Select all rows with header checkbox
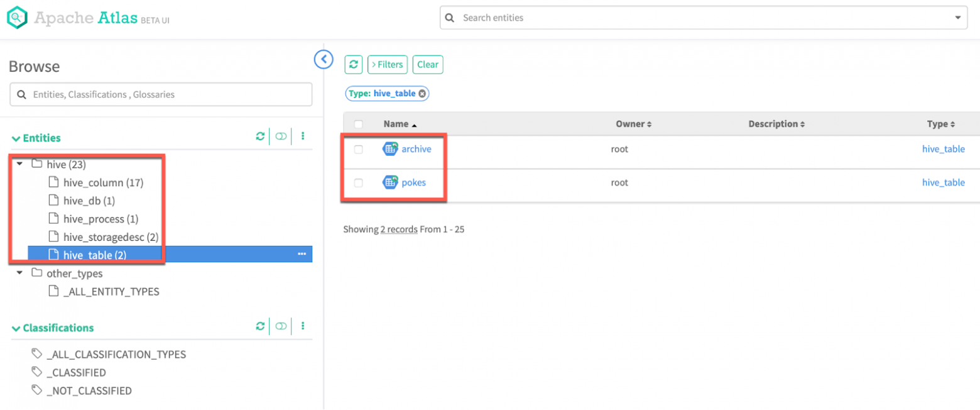 359,125
